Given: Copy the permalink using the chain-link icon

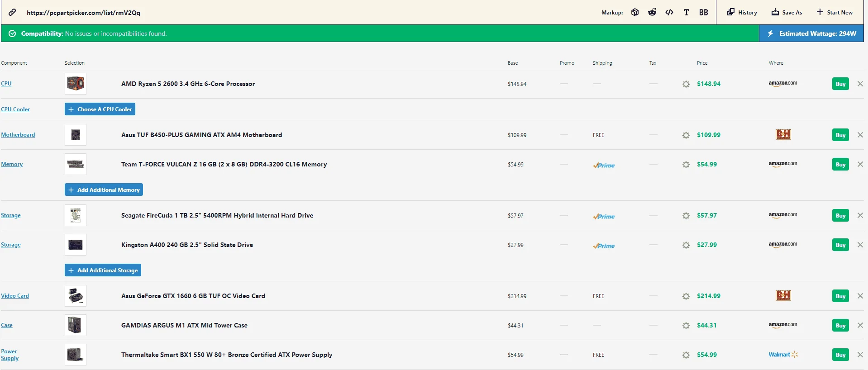Looking at the screenshot, I should (x=12, y=12).
